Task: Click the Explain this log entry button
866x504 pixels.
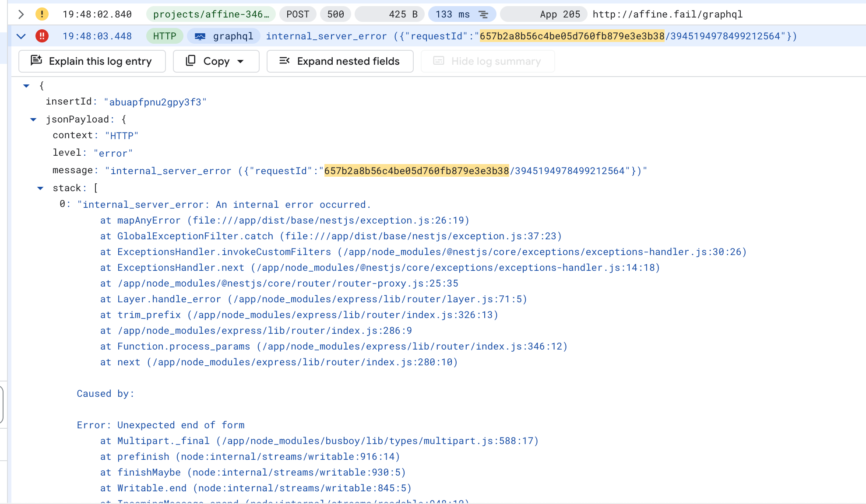Action: pos(92,61)
